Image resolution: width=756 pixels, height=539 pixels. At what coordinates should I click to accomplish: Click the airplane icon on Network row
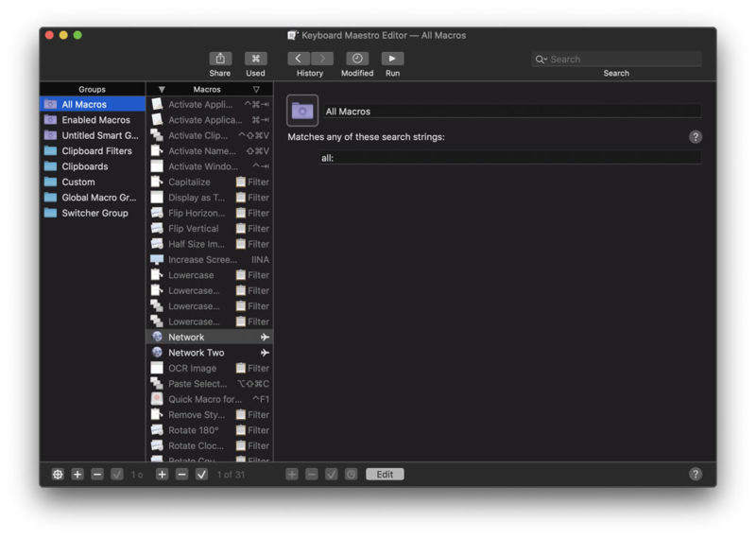point(265,337)
